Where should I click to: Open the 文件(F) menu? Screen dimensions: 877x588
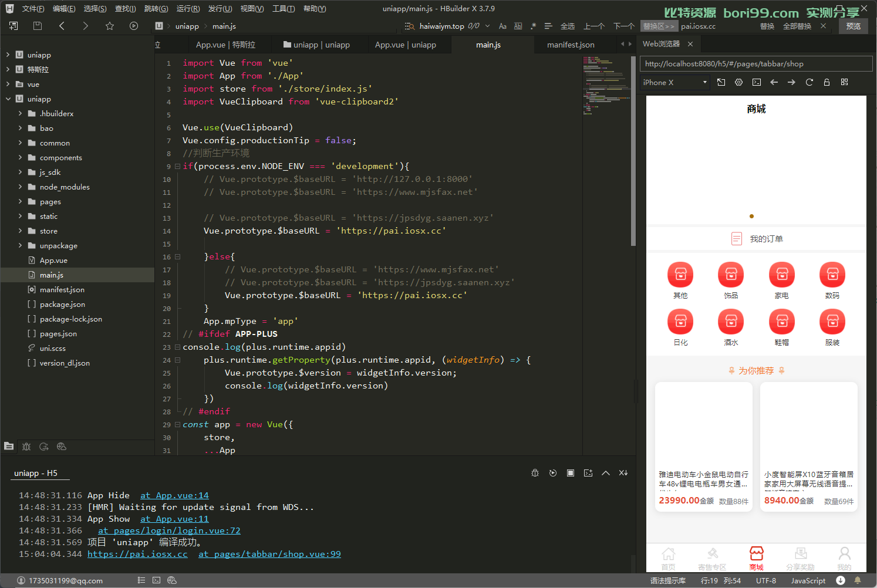33,8
